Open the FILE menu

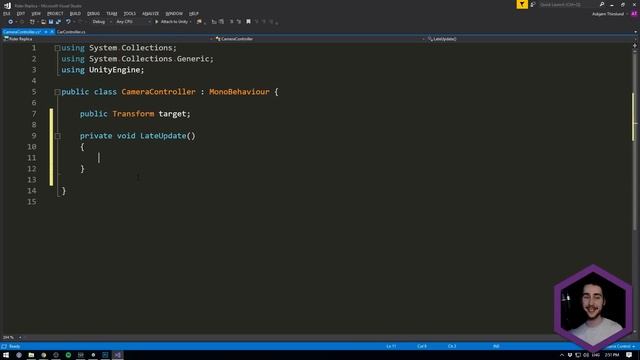click(x=7, y=13)
